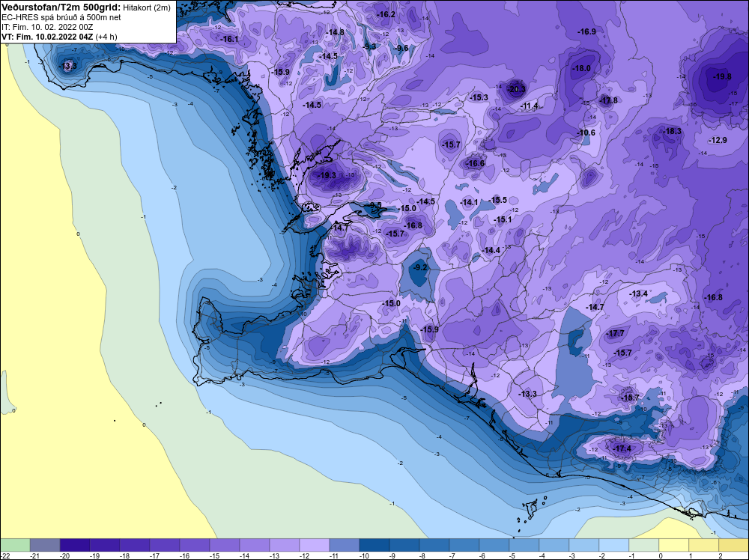Click the -18.0 temperature value
Image resolution: width=749 pixels, height=560 pixels.
(x=581, y=68)
